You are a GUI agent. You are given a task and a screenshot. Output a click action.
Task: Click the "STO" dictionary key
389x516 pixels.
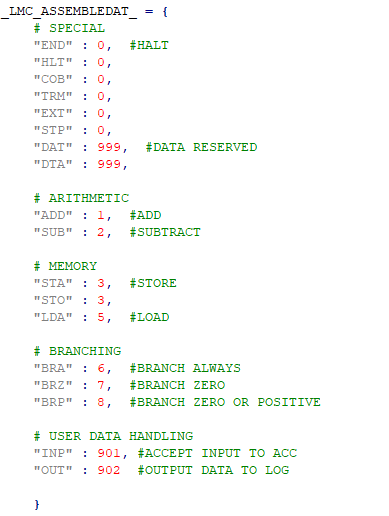point(53,300)
